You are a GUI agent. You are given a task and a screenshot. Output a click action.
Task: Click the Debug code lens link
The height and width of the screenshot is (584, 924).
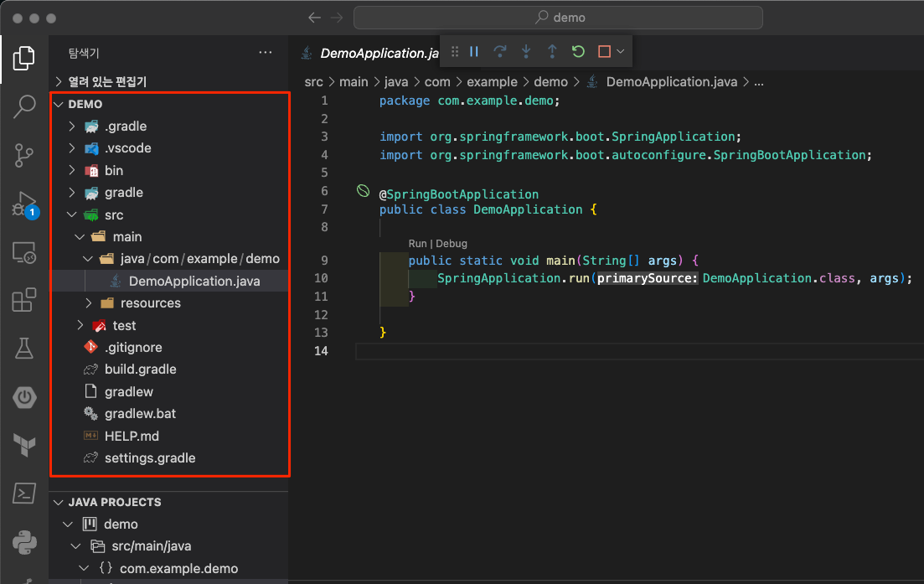click(452, 243)
